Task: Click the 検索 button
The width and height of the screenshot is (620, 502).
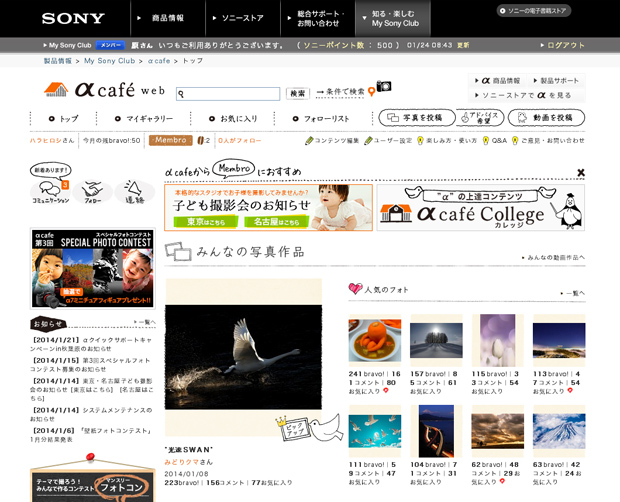Action: coord(297,94)
